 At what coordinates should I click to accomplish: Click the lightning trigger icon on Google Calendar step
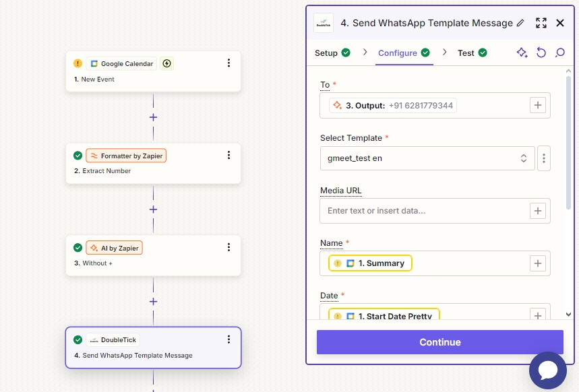(167, 63)
